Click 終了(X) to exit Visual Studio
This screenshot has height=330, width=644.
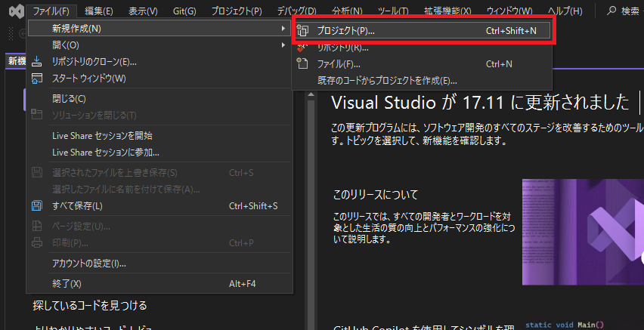(67, 284)
